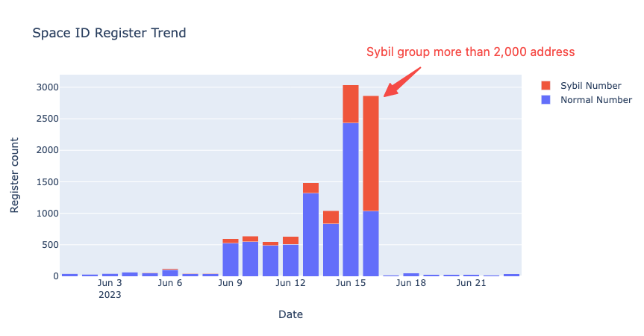Click the 'Jun 12' x-axis tick label
Screen dimensions: 644x336
click(291, 283)
